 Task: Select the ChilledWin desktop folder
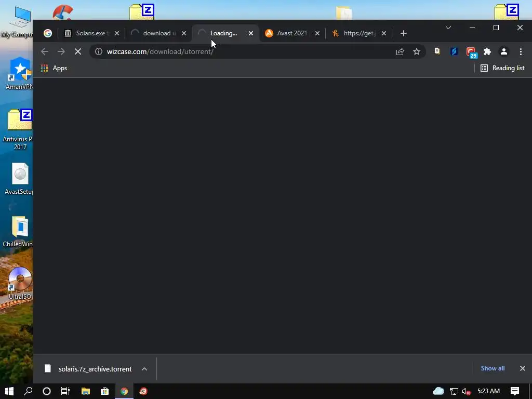18,231
